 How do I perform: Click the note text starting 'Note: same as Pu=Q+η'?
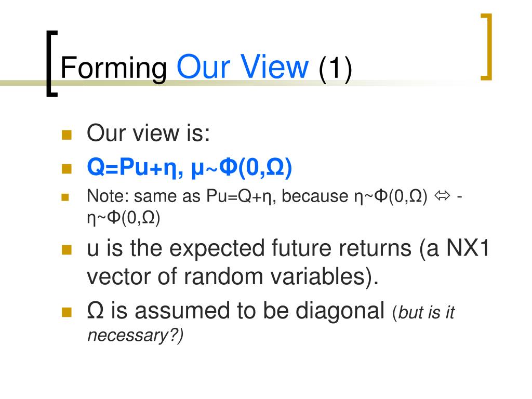pos(274,206)
